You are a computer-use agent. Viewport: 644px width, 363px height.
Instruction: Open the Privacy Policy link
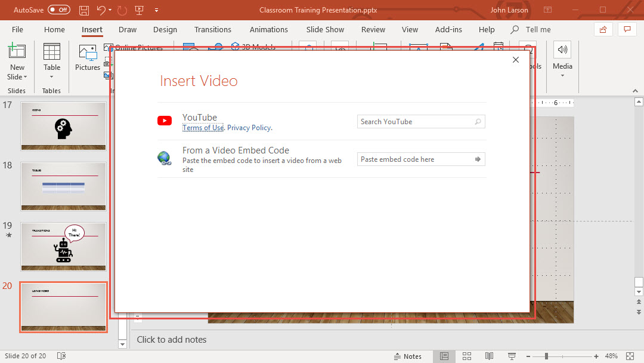click(249, 128)
